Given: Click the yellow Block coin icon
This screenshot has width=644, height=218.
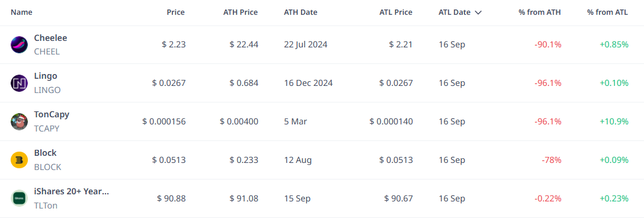Looking at the screenshot, I should click(19, 160).
